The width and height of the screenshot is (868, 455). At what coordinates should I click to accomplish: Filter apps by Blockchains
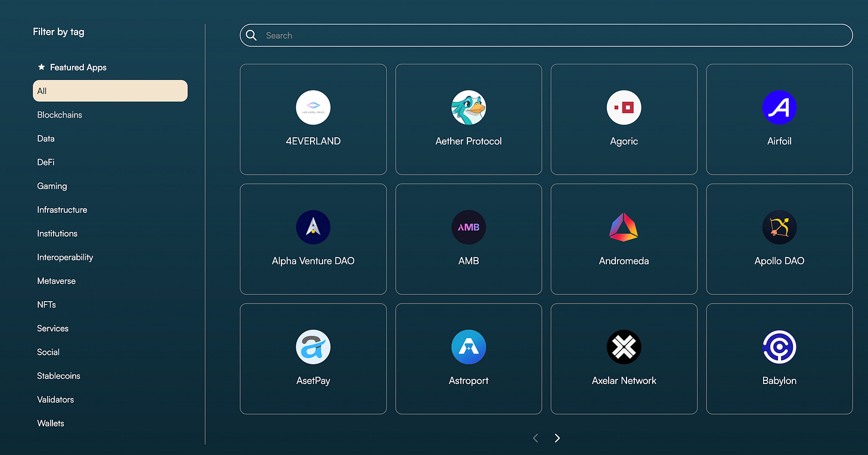click(x=60, y=114)
